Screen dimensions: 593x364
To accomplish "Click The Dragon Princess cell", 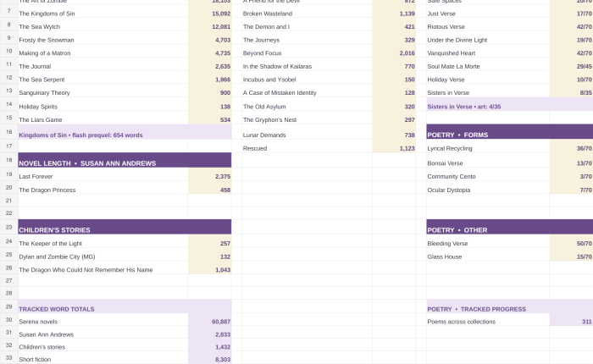I will pos(103,188).
